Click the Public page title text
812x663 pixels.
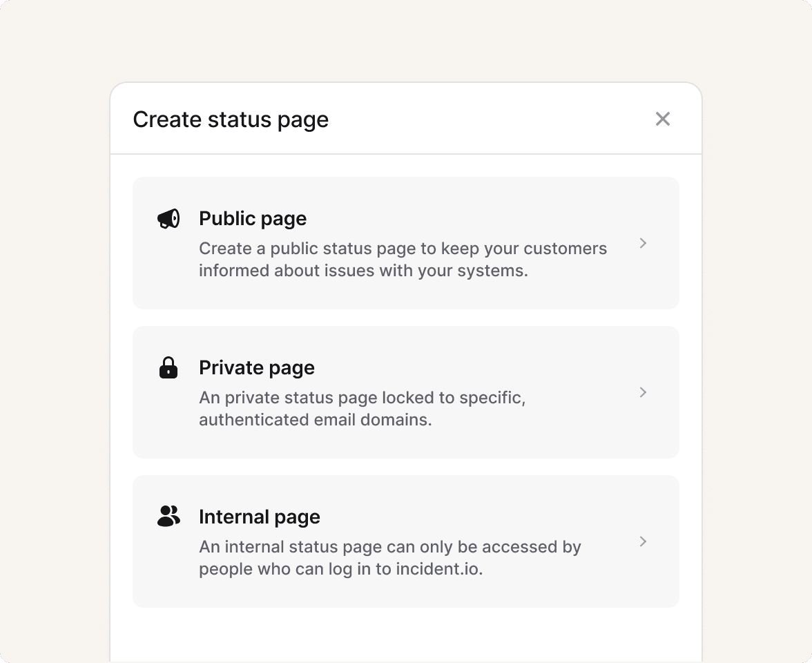[253, 218]
